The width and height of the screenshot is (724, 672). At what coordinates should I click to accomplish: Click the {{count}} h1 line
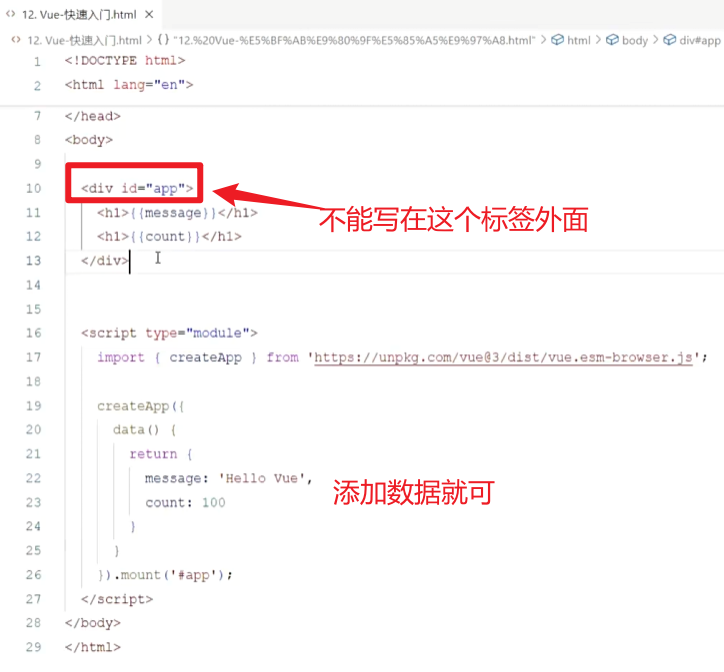click(x=169, y=237)
